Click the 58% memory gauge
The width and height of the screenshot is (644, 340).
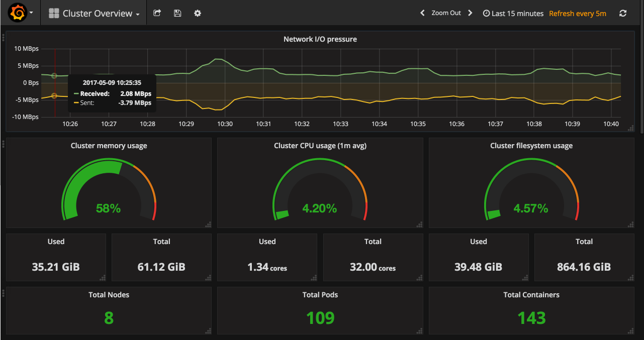click(x=109, y=189)
